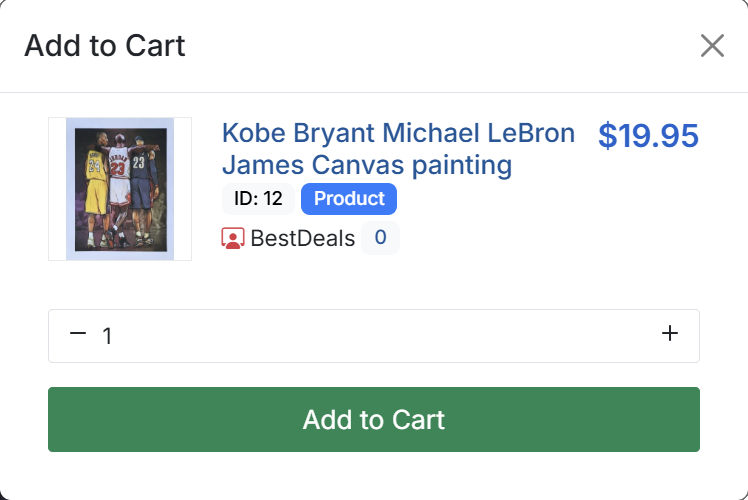This screenshot has height=500, width=748.
Task: Close the Add to Cart dialog
Action: click(712, 46)
